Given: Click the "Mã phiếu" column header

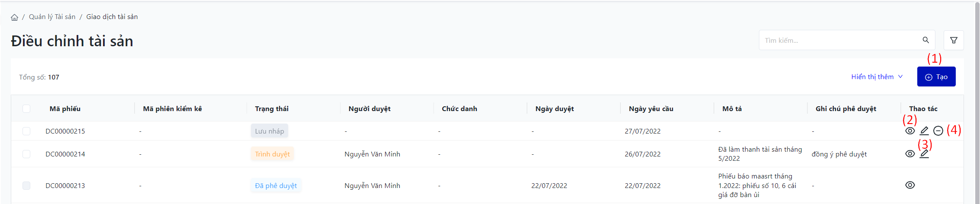Looking at the screenshot, I should (x=65, y=109).
